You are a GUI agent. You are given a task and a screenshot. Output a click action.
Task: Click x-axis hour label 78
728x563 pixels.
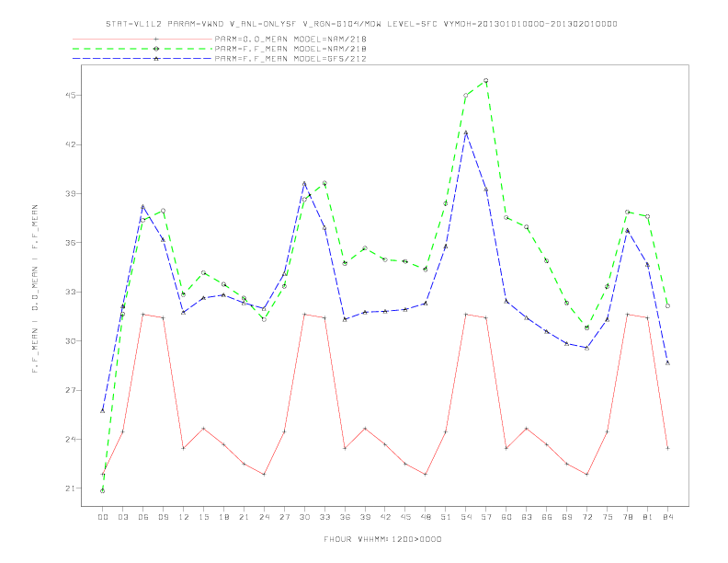(x=627, y=517)
